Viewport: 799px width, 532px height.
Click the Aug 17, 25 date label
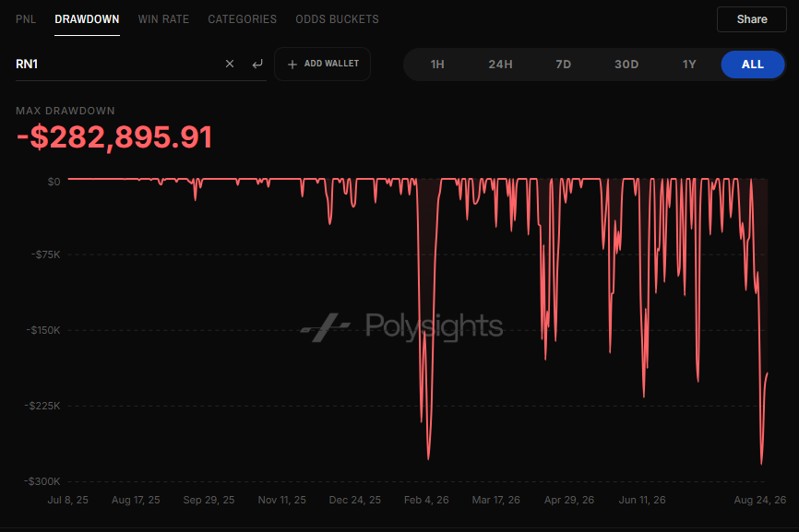[136, 500]
